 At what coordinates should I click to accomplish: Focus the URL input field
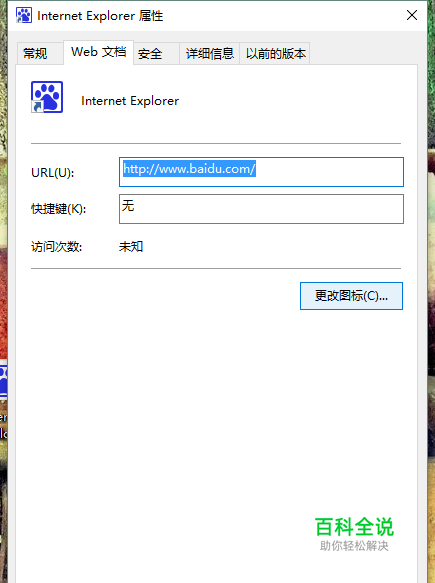pyautogui.click(x=261, y=172)
